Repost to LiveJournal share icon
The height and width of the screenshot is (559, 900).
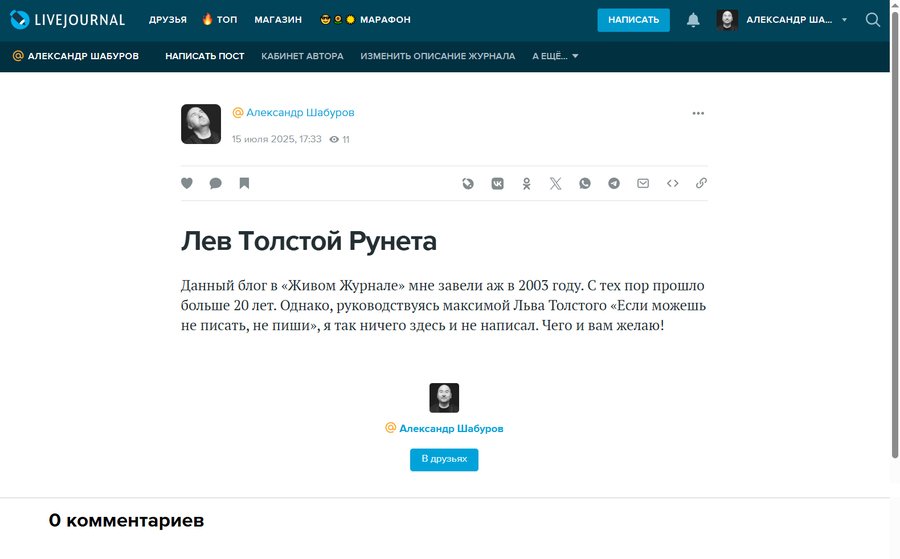(468, 183)
